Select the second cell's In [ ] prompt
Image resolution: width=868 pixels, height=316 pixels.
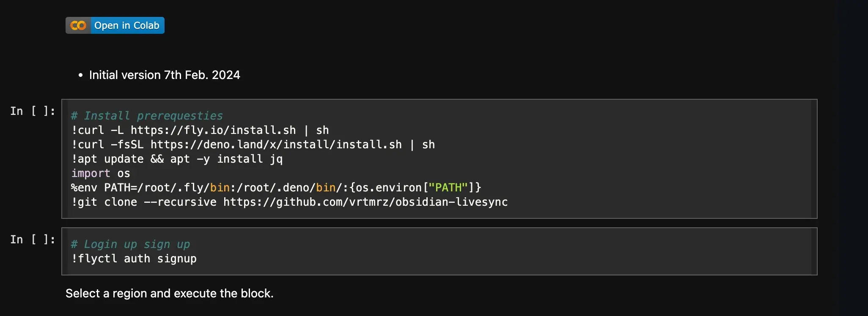coord(33,240)
